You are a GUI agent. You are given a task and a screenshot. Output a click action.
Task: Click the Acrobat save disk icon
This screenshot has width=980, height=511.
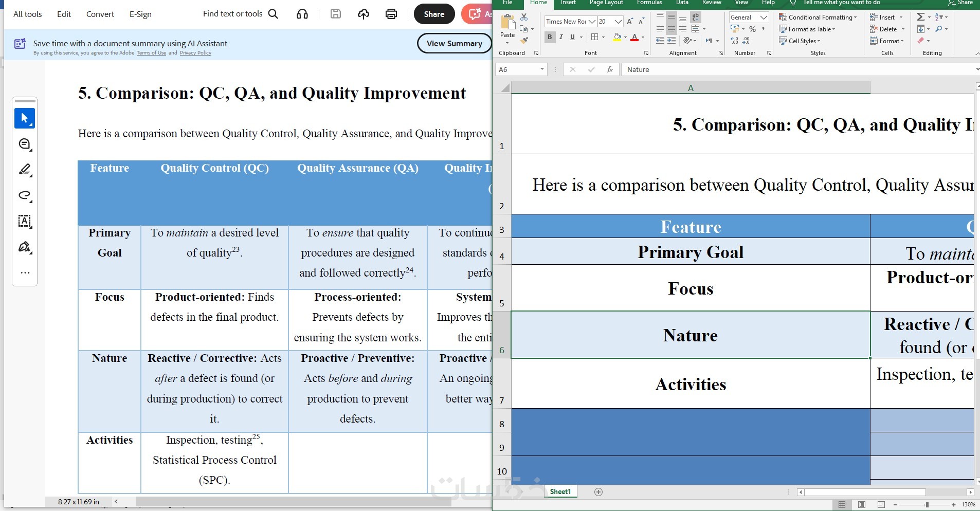click(336, 14)
